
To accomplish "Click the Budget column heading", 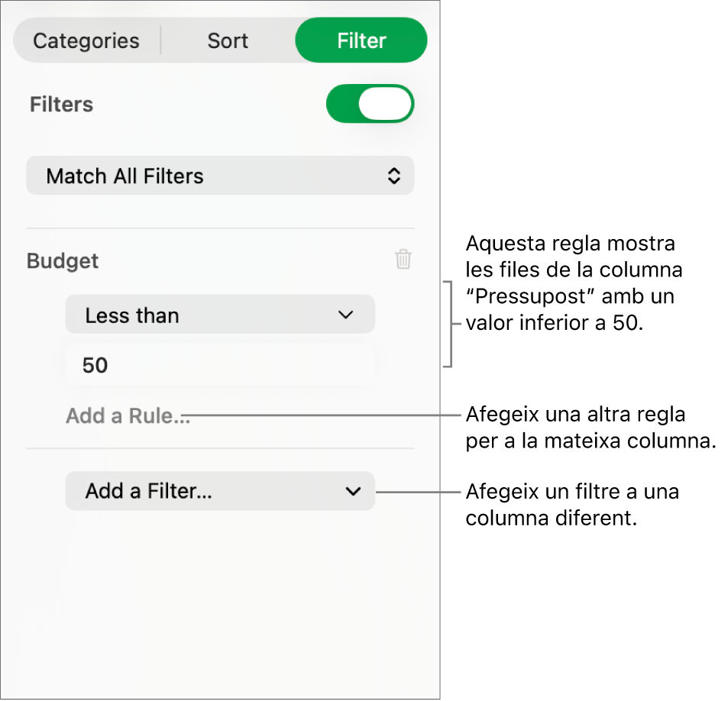I will [x=63, y=260].
